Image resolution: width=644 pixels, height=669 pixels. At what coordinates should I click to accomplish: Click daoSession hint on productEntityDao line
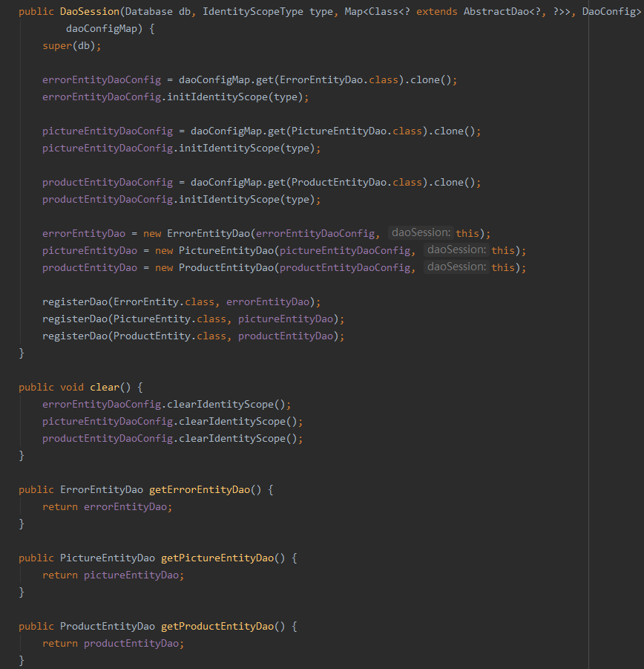pyautogui.click(x=456, y=267)
